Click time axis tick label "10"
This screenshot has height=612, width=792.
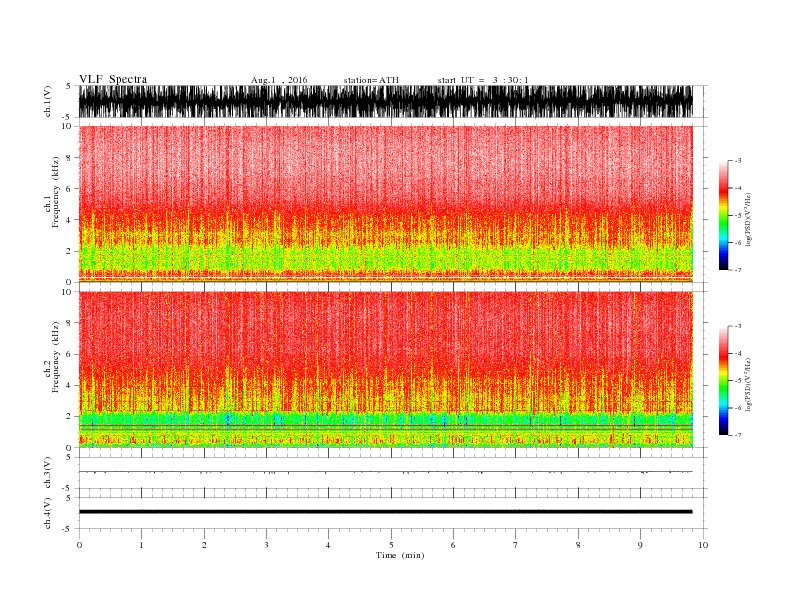point(703,545)
